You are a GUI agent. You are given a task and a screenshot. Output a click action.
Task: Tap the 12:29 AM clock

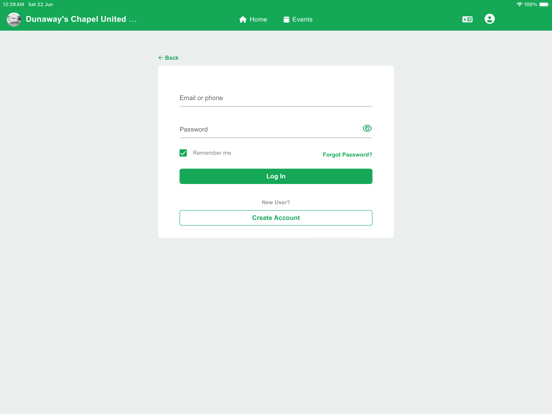[x=13, y=4]
